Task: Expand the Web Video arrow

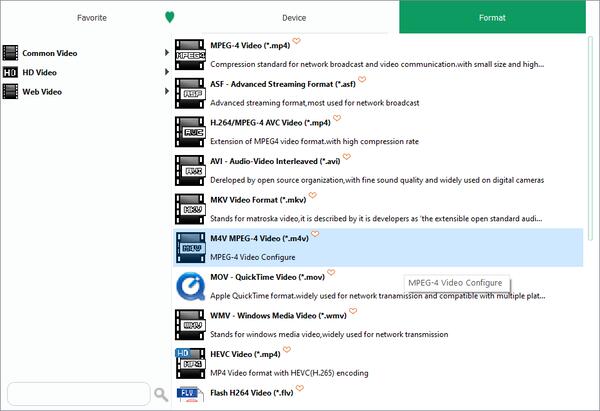Action: pos(166,91)
